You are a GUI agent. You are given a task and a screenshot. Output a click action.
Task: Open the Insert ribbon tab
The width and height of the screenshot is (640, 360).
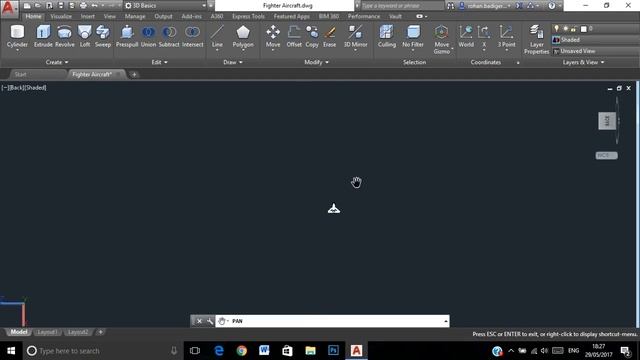coord(88,16)
